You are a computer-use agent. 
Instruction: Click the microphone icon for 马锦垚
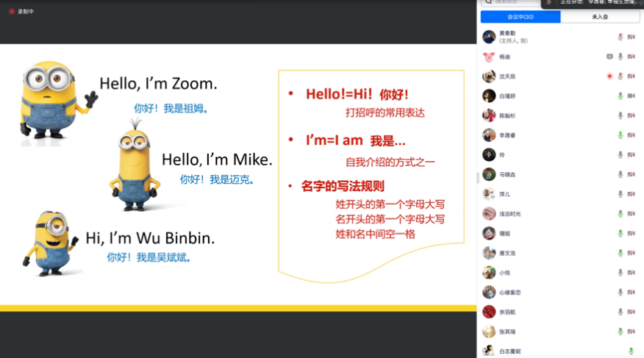[x=620, y=174]
